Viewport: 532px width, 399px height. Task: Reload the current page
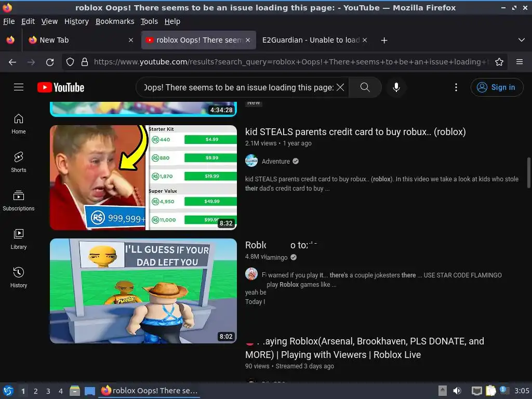(x=50, y=62)
